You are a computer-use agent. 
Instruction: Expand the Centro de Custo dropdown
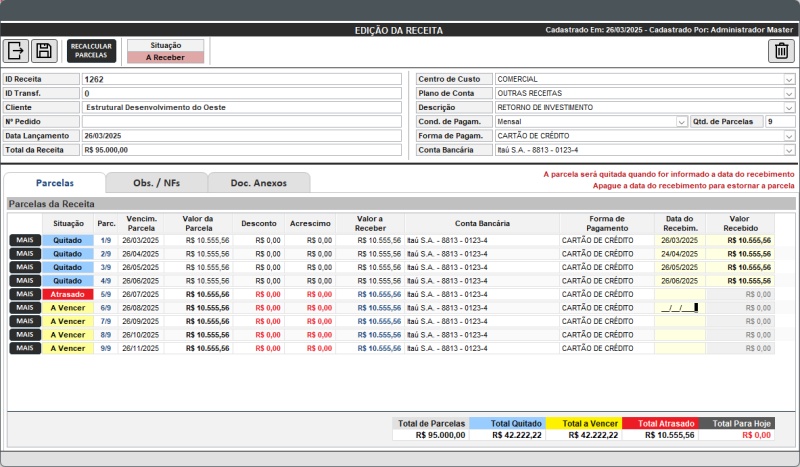click(789, 79)
